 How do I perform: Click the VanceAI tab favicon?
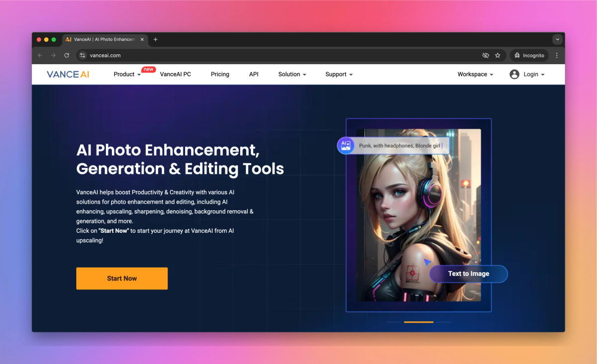pos(69,39)
